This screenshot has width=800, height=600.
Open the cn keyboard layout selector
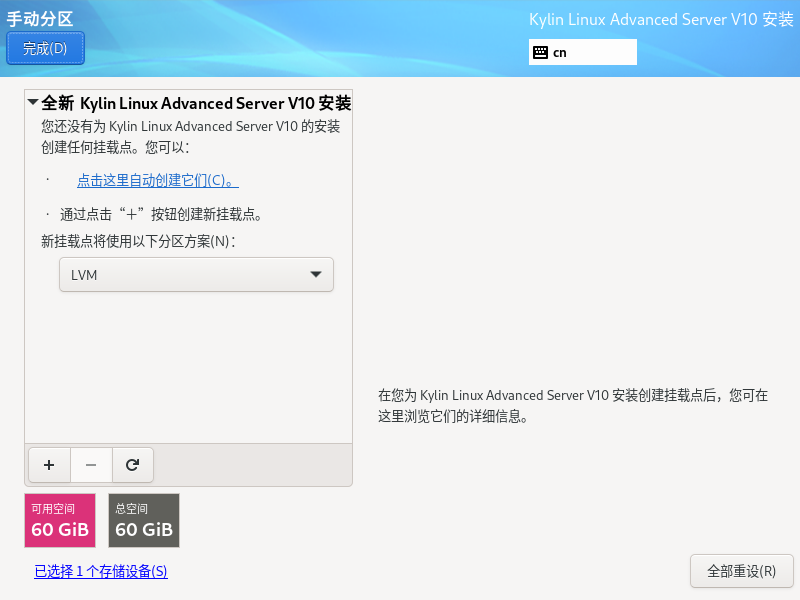(583, 52)
